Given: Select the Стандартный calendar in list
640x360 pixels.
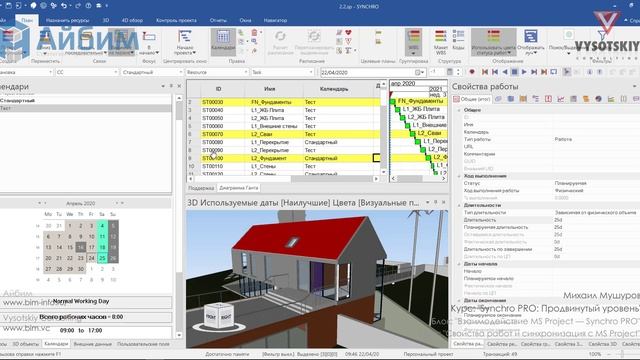Looking at the screenshot, I should point(86,100).
